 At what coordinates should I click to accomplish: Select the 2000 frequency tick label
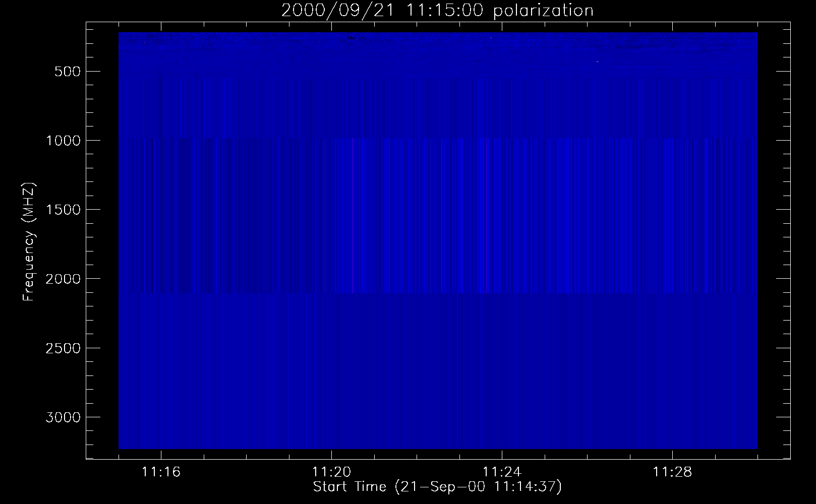click(63, 279)
